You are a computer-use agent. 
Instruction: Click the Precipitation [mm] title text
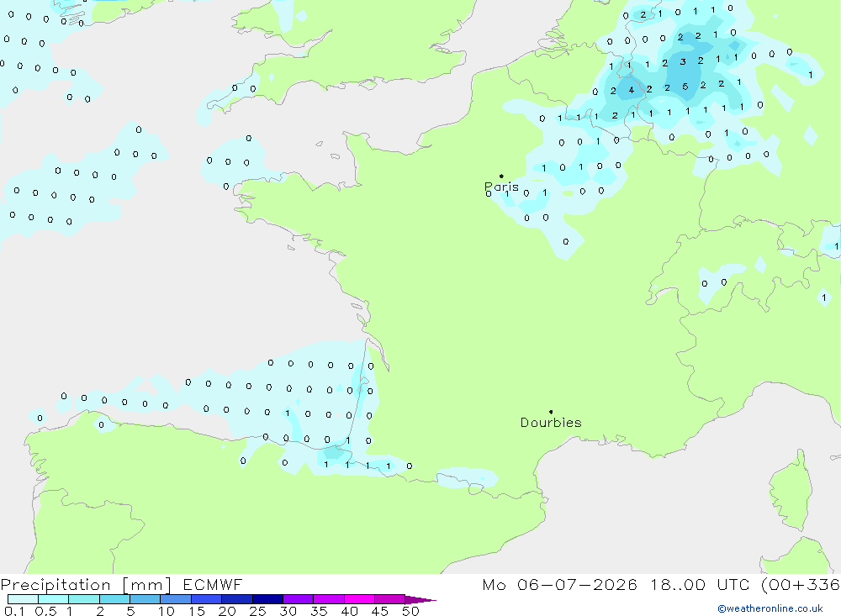pos(86,585)
